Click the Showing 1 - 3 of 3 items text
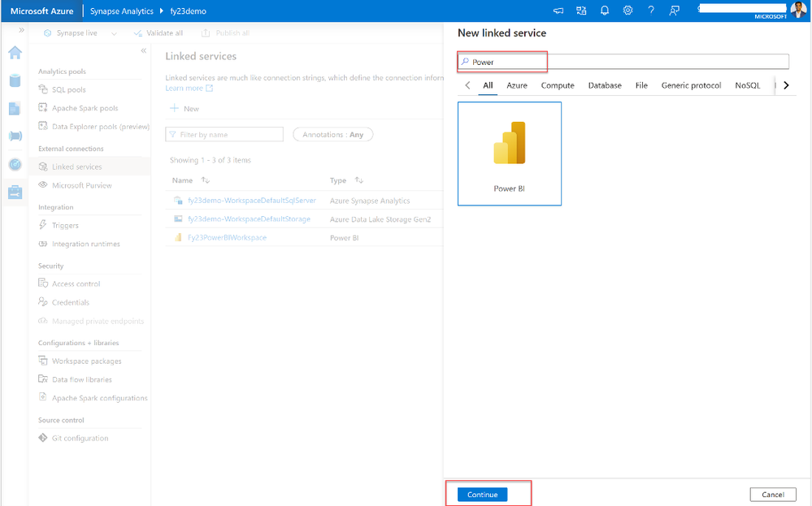812x506 pixels. (211, 160)
